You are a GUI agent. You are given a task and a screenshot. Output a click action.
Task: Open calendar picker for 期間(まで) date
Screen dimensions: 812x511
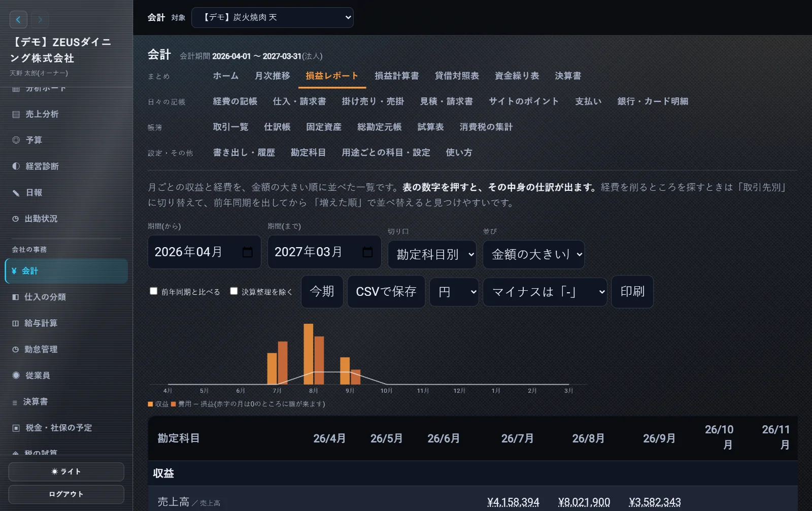tap(367, 252)
